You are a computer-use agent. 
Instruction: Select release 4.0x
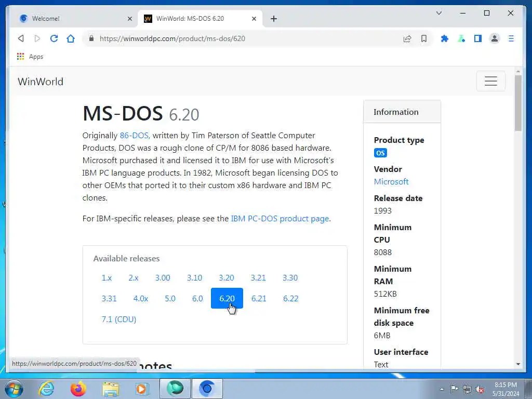[x=140, y=299]
